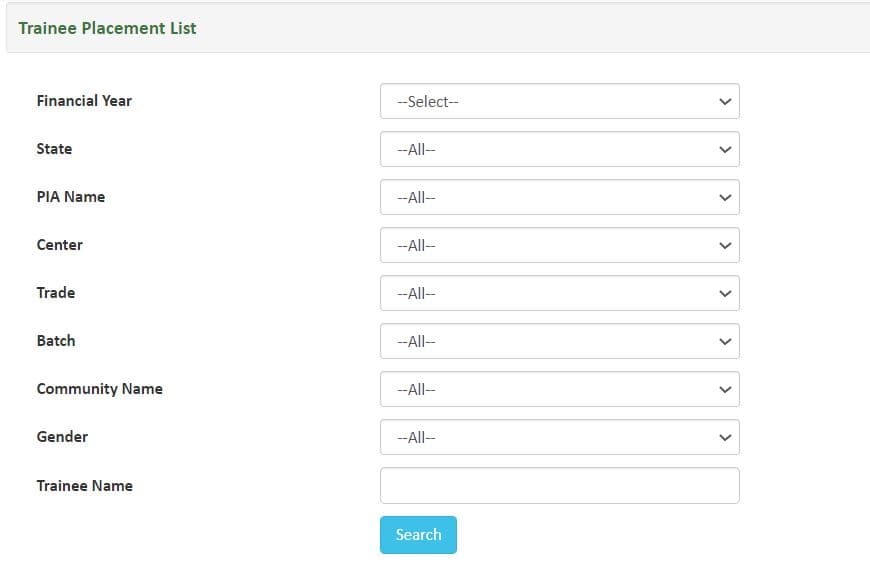Expand the Batch dropdown
Image resolution: width=870 pixels, height=572 pixels.
[x=559, y=341]
